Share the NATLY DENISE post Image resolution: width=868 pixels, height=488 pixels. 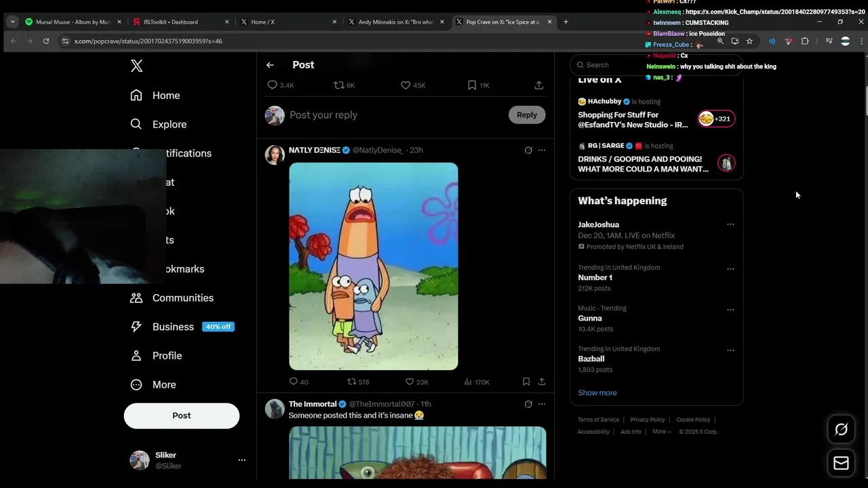(x=542, y=382)
